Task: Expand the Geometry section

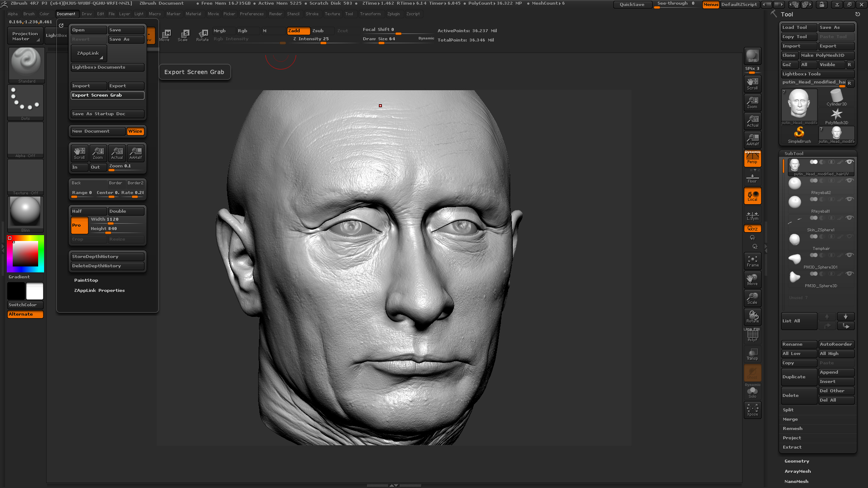Action: point(797,461)
